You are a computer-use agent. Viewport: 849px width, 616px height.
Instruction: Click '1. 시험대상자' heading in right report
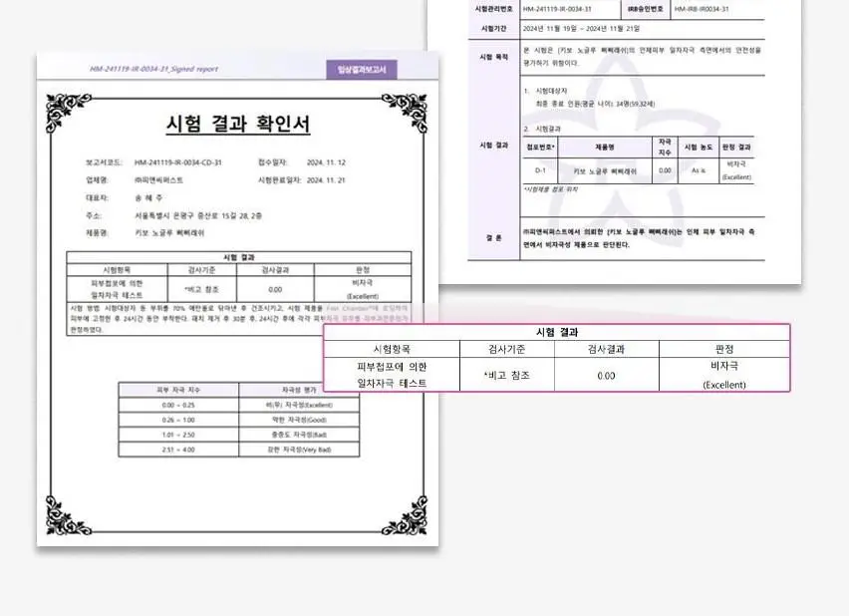545,91
